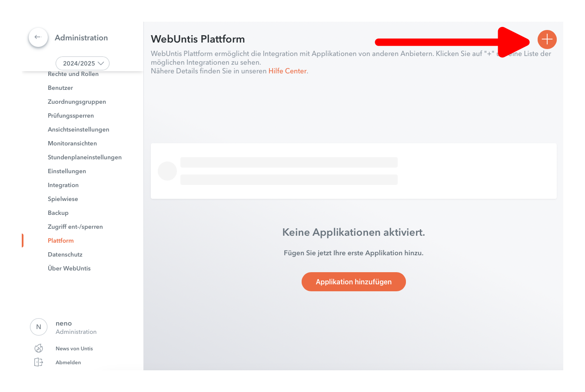Click the neno user name
The width and height of the screenshot is (585, 392).
pyautogui.click(x=63, y=323)
